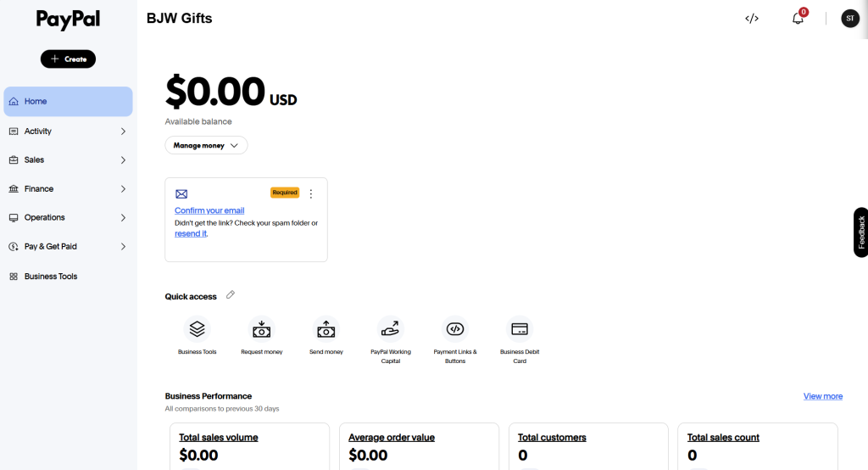Click the Business Tools quick access icon
The height and width of the screenshot is (470, 868).
click(197, 328)
